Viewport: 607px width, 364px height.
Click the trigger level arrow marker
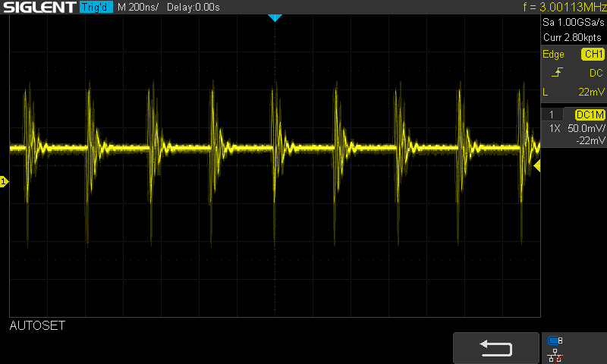[537, 166]
